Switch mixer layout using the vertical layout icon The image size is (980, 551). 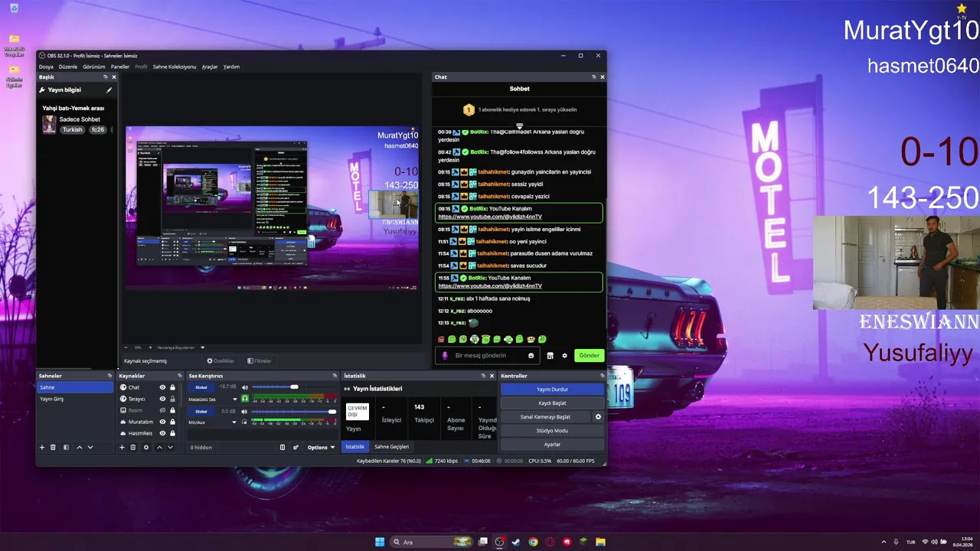[x=283, y=447]
